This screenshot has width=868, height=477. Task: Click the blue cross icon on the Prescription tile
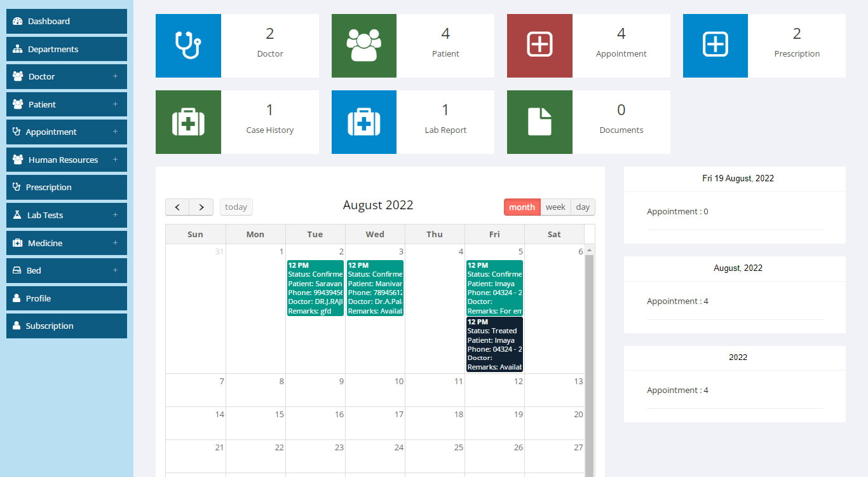715,45
